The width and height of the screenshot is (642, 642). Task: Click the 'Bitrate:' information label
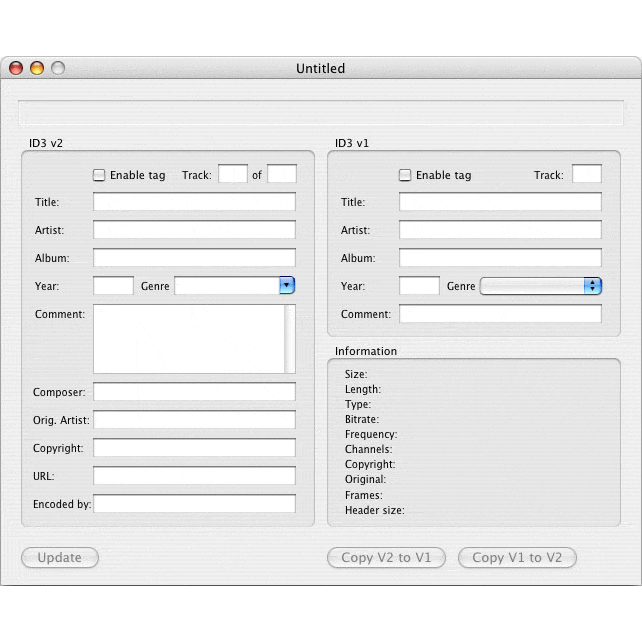(362, 419)
